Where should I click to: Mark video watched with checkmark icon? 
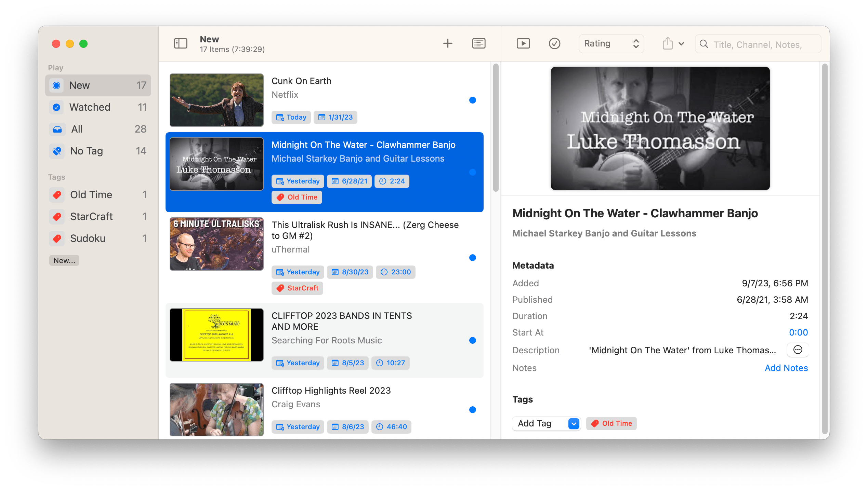click(x=554, y=43)
